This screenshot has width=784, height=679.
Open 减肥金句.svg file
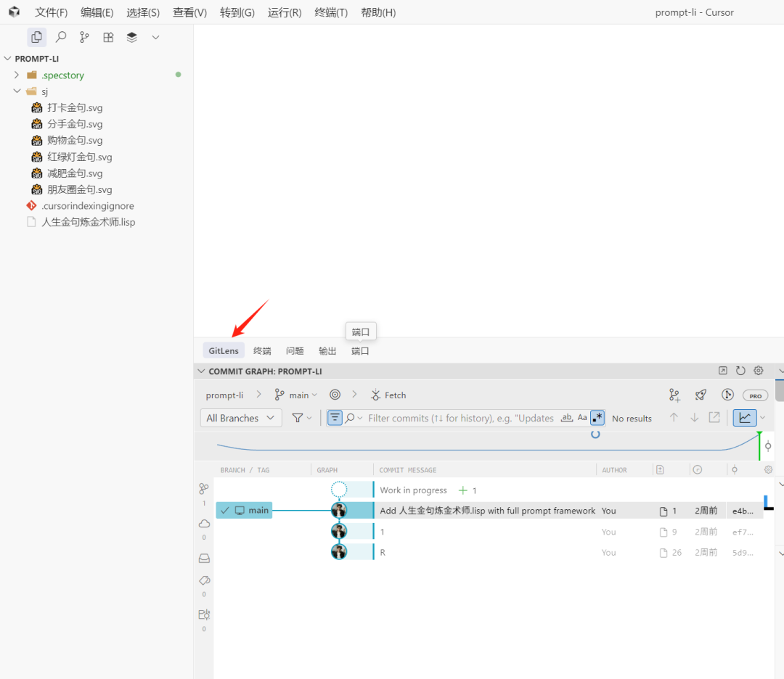tap(75, 173)
